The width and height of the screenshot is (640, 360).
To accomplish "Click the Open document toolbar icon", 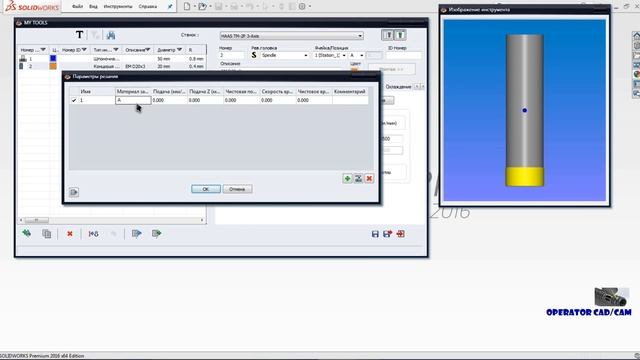I will (202, 6).
